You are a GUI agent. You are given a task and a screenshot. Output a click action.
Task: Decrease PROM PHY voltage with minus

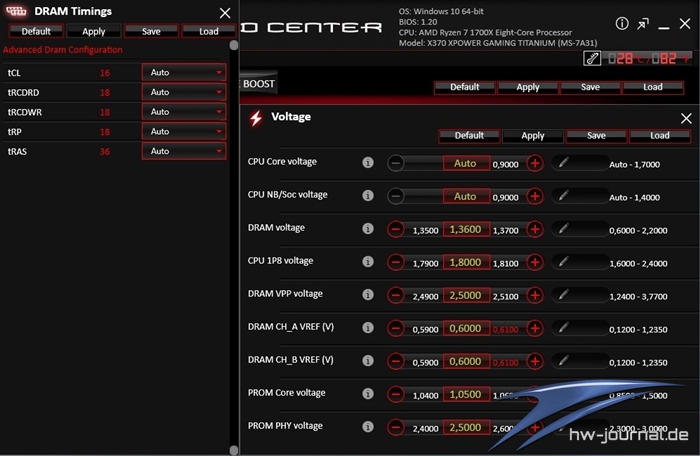(396, 428)
